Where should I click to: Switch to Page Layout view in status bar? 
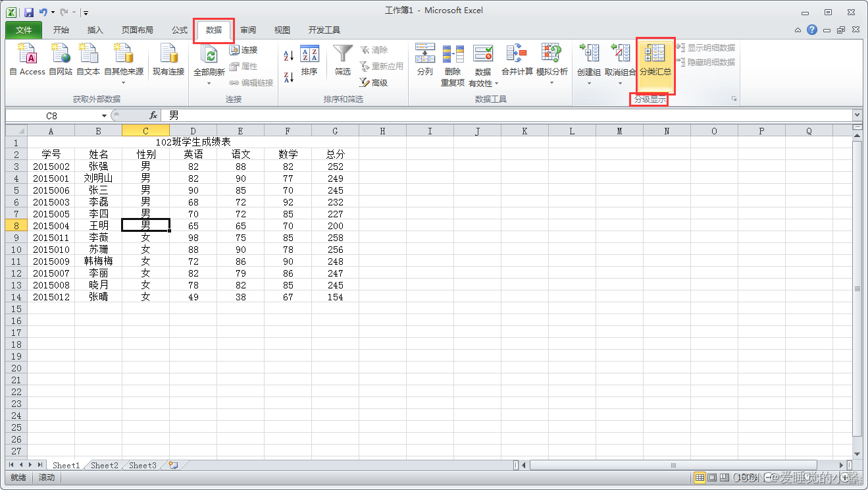click(x=712, y=477)
